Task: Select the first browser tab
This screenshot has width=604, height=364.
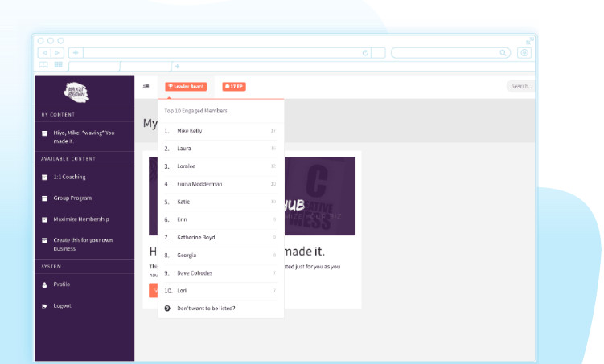Action: pos(94,66)
